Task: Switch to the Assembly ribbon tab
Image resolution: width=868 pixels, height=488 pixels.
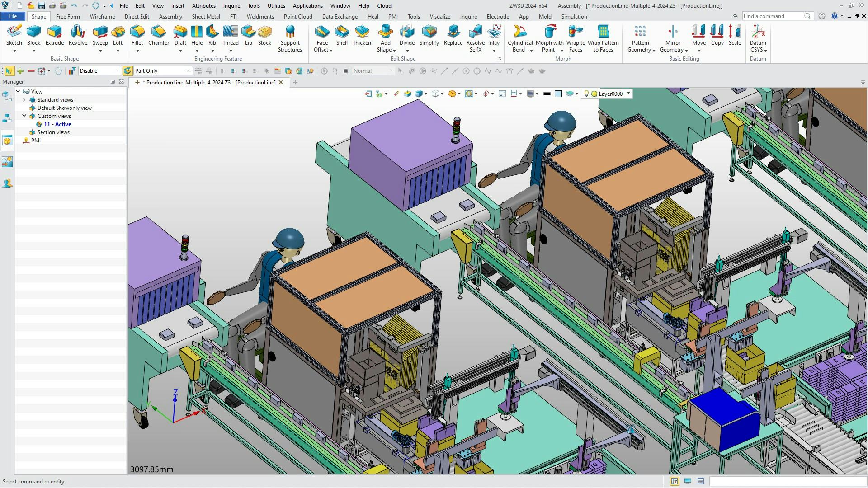Action: 170,16
